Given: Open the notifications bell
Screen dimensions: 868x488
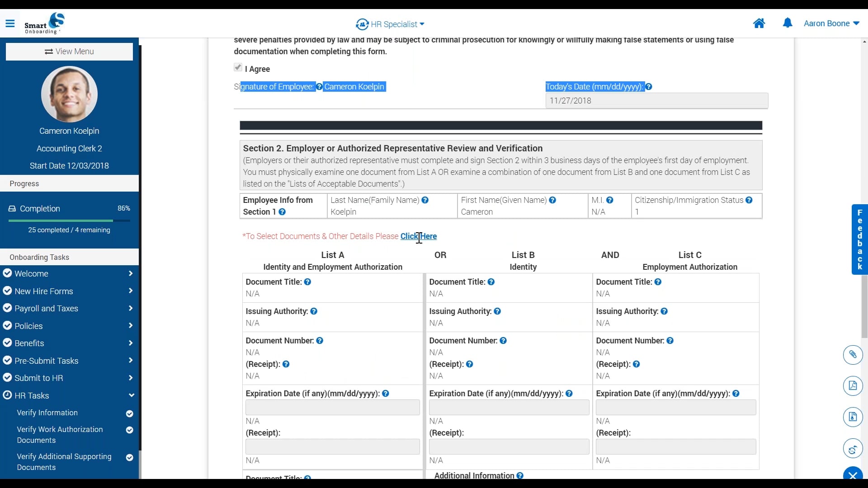Looking at the screenshot, I should tap(788, 23).
